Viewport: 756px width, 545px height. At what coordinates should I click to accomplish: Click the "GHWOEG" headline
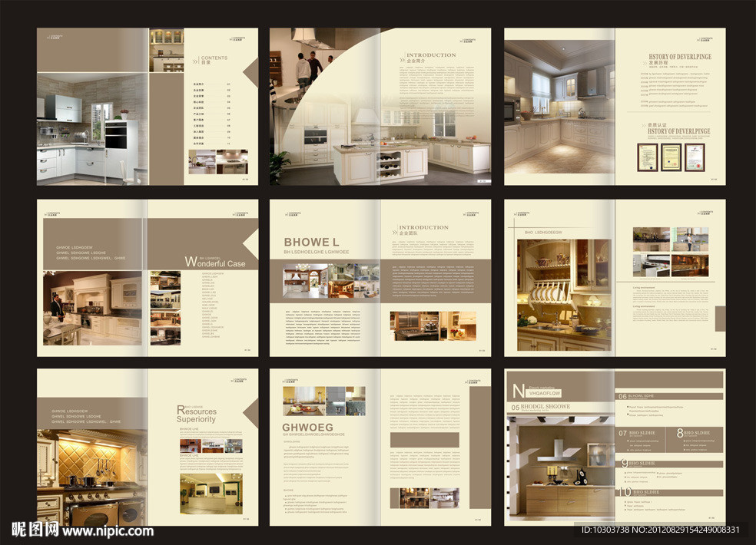pos(307,428)
